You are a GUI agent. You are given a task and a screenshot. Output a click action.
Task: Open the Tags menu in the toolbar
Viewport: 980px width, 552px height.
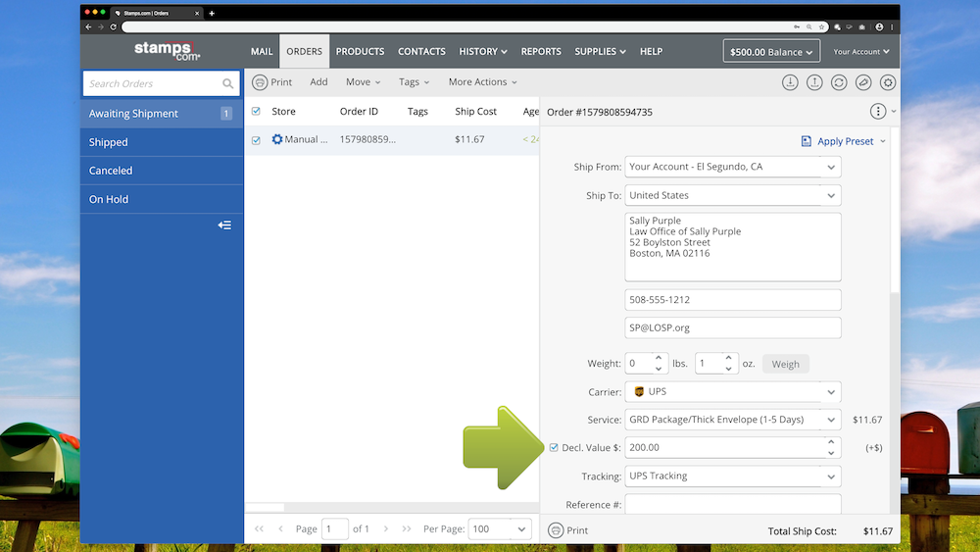(414, 82)
